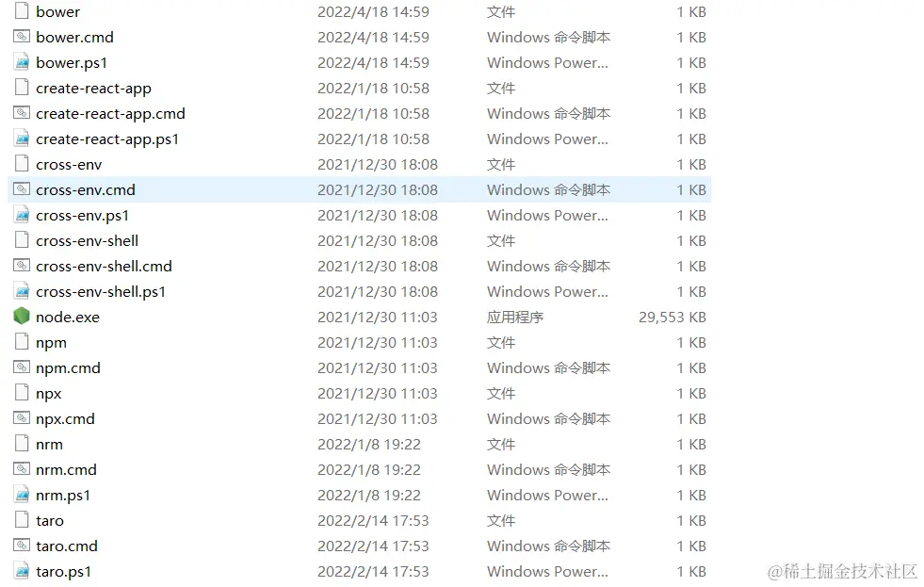
Task: Click the date 2021/12/30 18:08 of cross-env-shell
Action: tap(378, 241)
